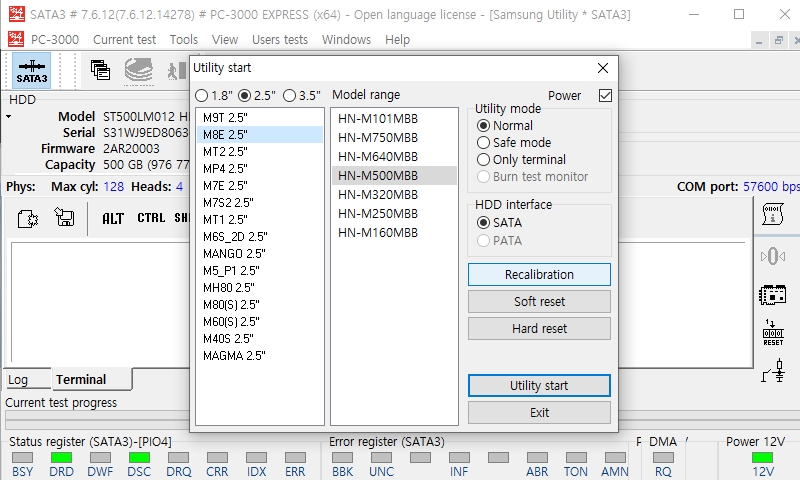Click the circuit board icon on right sidebar
This screenshot has height=480, width=800.
(x=772, y=295)
